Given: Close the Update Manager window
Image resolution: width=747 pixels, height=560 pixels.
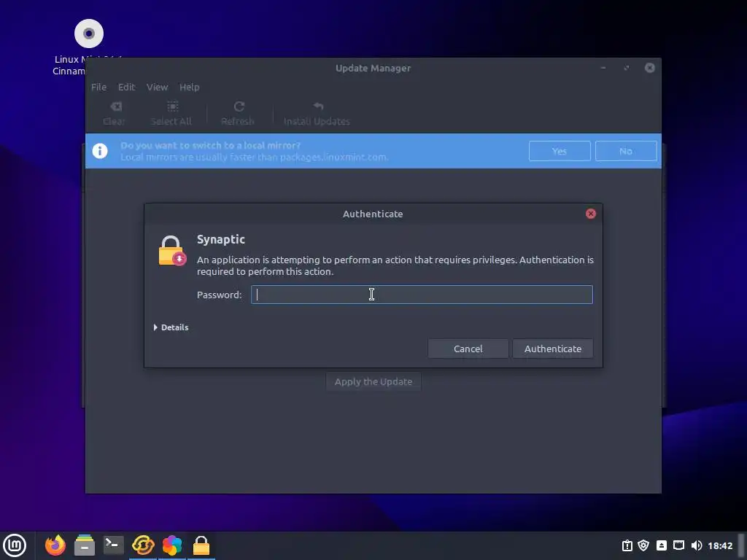Looking at the screenshot, I should pyautogui.click(x=650, y=68).
